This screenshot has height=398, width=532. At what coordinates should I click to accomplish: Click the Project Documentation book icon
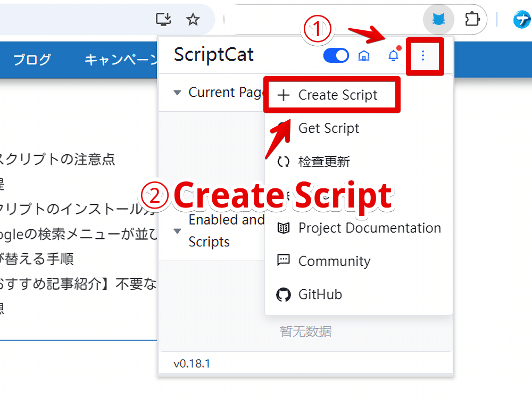pos(284,228)
